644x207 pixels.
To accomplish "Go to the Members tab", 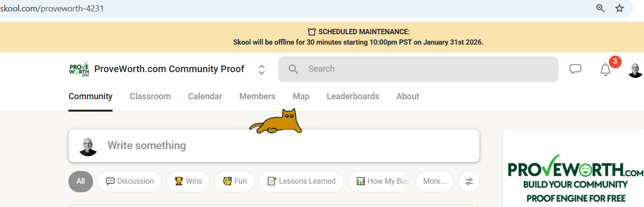I will (x=257, y=96).
